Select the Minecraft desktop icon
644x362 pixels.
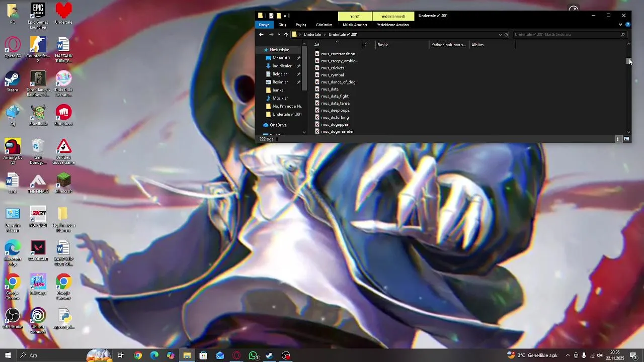63,183
